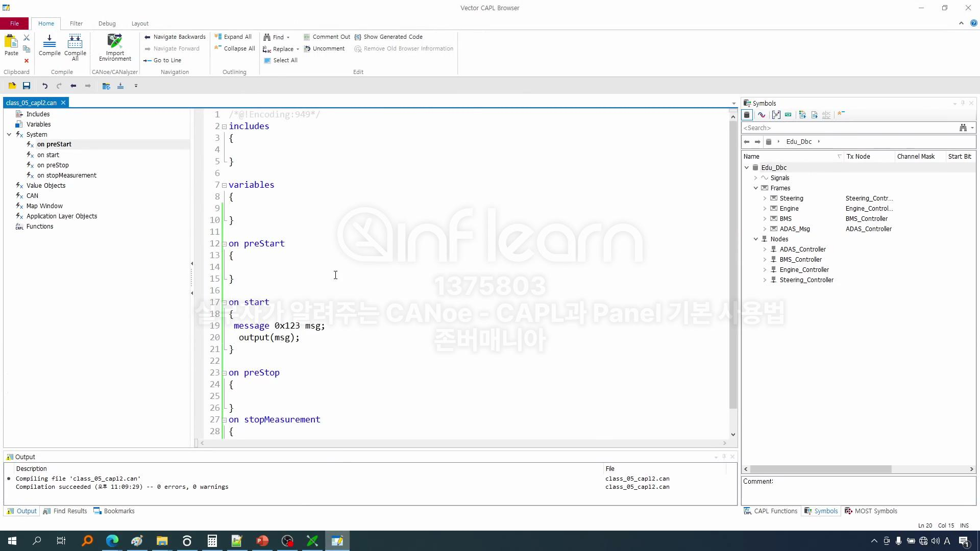Screen dimensions: 980x551
Task: Click Navigate Backwards button
Action: pos(175,37)
